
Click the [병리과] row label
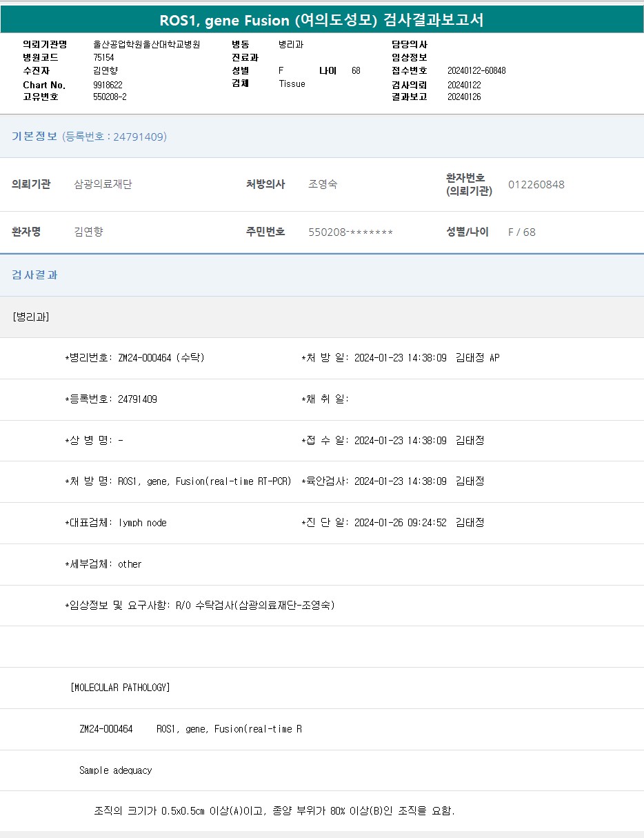coord(31,317)
